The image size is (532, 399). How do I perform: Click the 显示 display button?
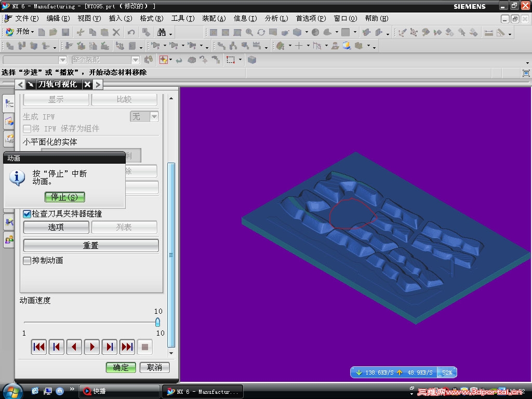(56, 99)
